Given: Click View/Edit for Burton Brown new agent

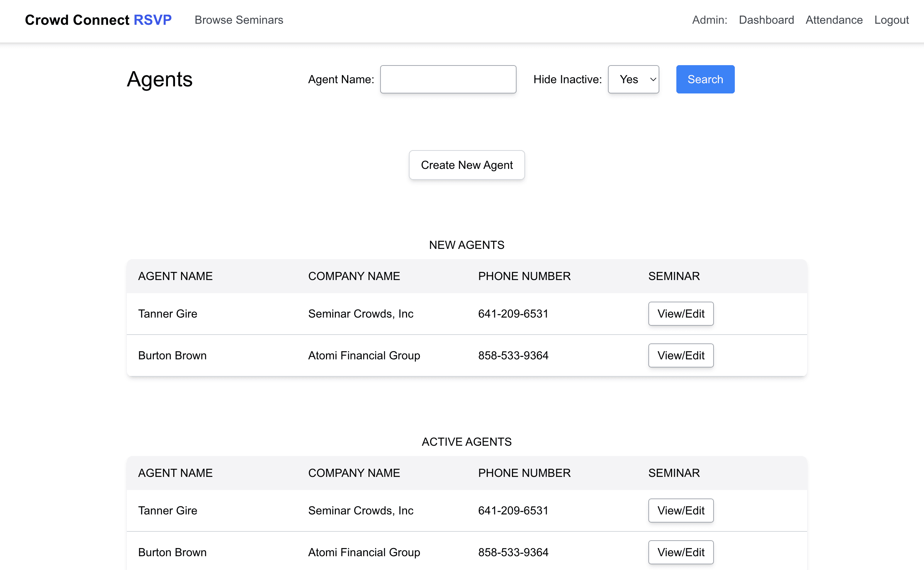Looking at the screenshot, I should (x=681, y=355).
